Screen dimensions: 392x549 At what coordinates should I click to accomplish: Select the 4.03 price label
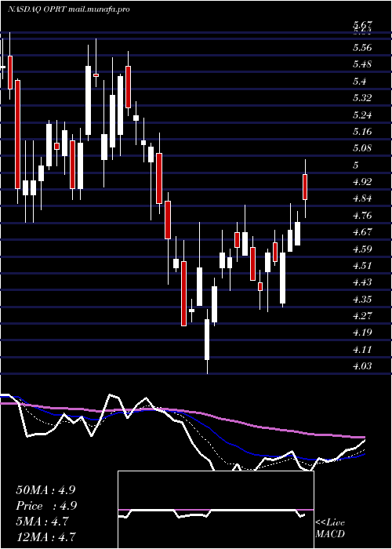362,367
